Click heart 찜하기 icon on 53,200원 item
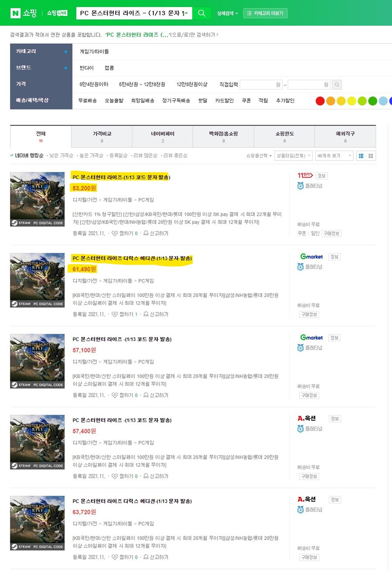 pos(115,233)
